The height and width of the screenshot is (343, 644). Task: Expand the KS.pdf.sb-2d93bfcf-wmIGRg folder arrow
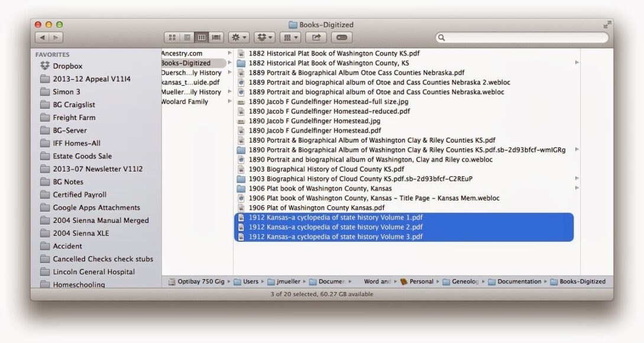point(577,150)
